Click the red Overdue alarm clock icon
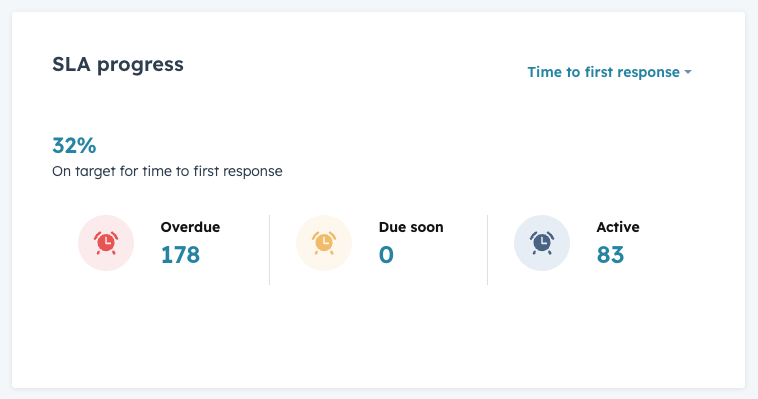This screenshot has height=399, width=758. tap(106, 243)
